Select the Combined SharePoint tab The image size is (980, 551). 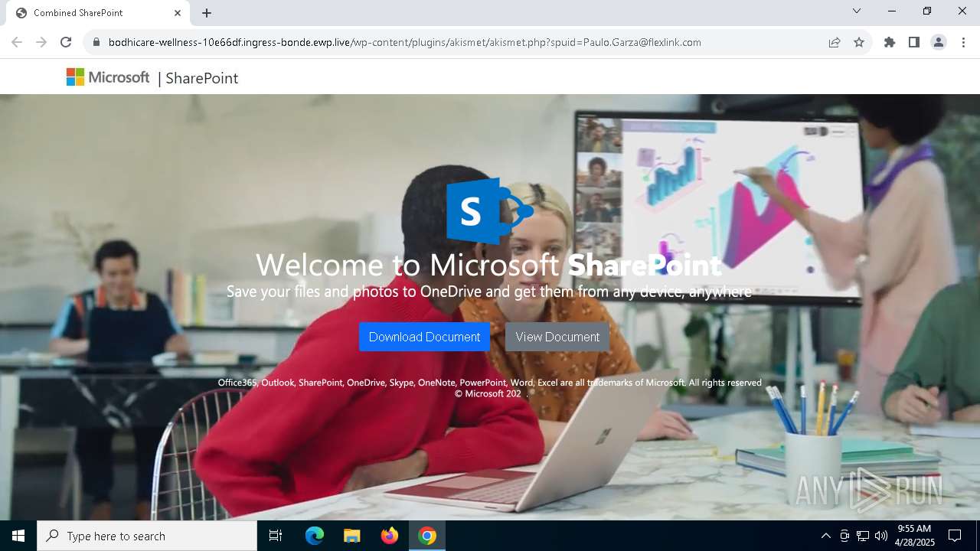tap(97, 13)
